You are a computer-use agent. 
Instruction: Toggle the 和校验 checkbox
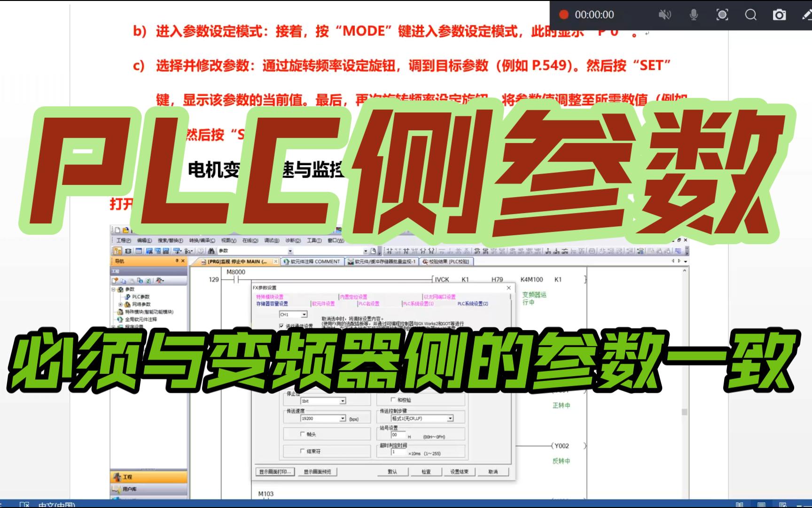[393, 400]
